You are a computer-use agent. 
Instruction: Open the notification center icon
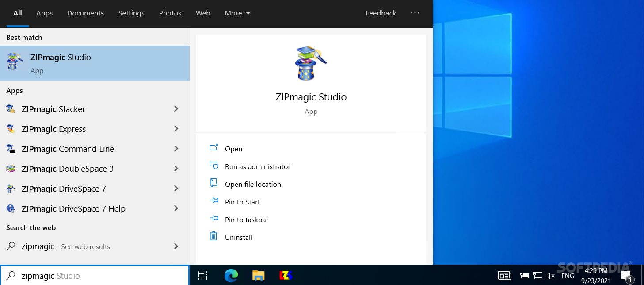tap(626, 276)
